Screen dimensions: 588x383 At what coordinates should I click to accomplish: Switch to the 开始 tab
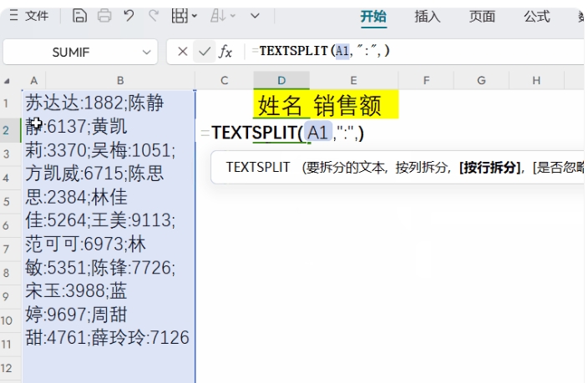pos(373,17)
